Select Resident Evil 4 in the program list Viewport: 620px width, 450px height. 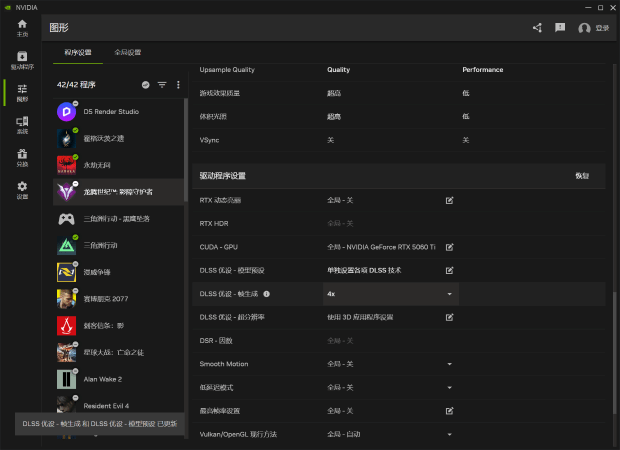(118, 406)
